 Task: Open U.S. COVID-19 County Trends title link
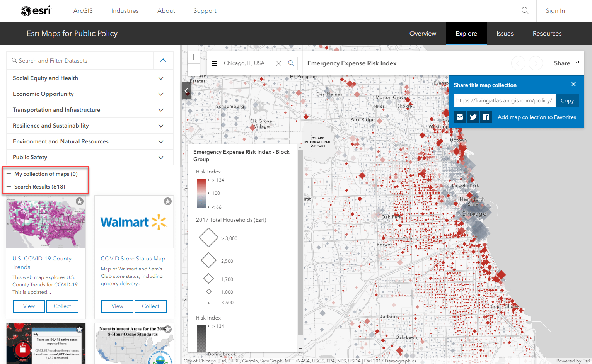point(44,263)
